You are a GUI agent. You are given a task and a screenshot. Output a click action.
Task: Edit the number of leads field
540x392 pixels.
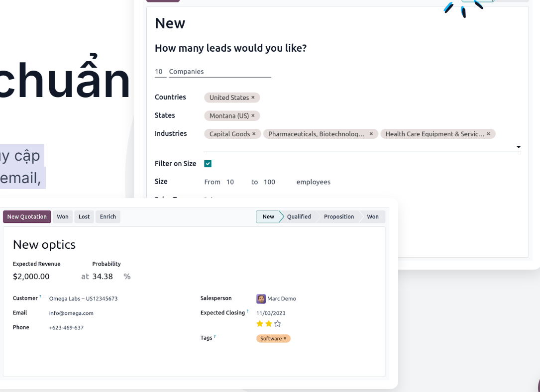pyautogui.click(x=160, y=72)
